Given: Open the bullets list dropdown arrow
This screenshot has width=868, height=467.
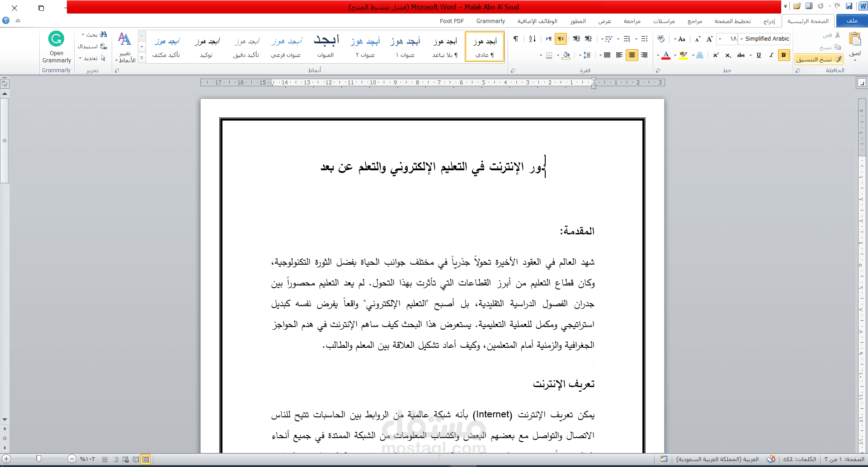Looking at the screenshot, I should click(637, 39).
